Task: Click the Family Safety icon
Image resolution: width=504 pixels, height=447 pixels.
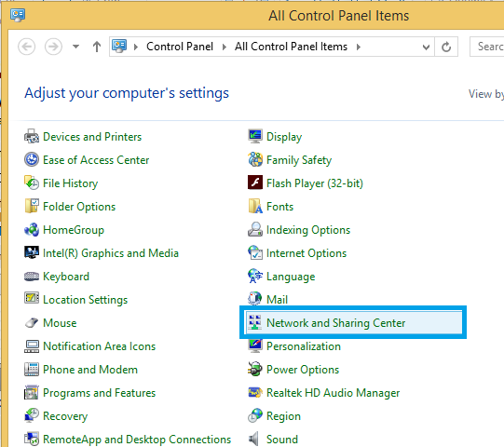Action: click(255, 160)
